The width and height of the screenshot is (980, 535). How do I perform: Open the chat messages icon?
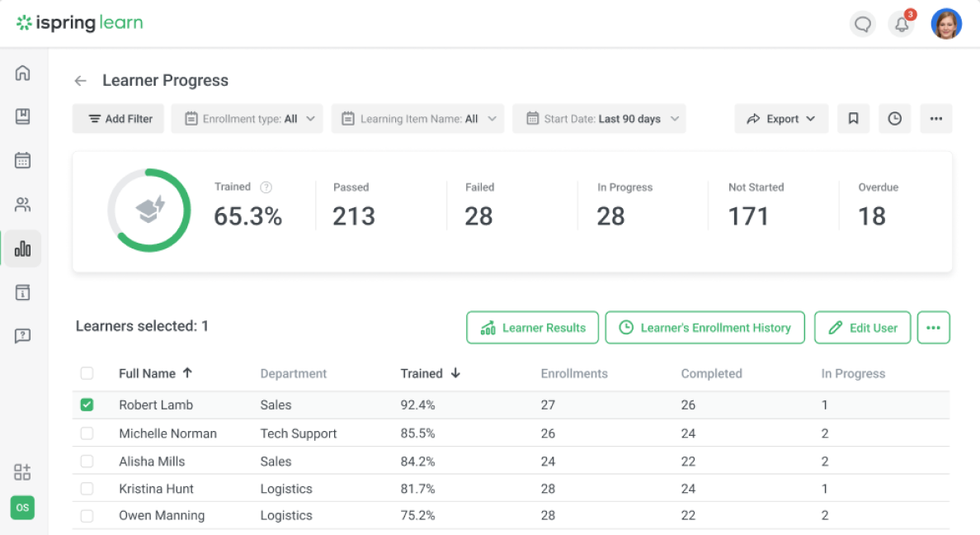click(x=863, y=25)
